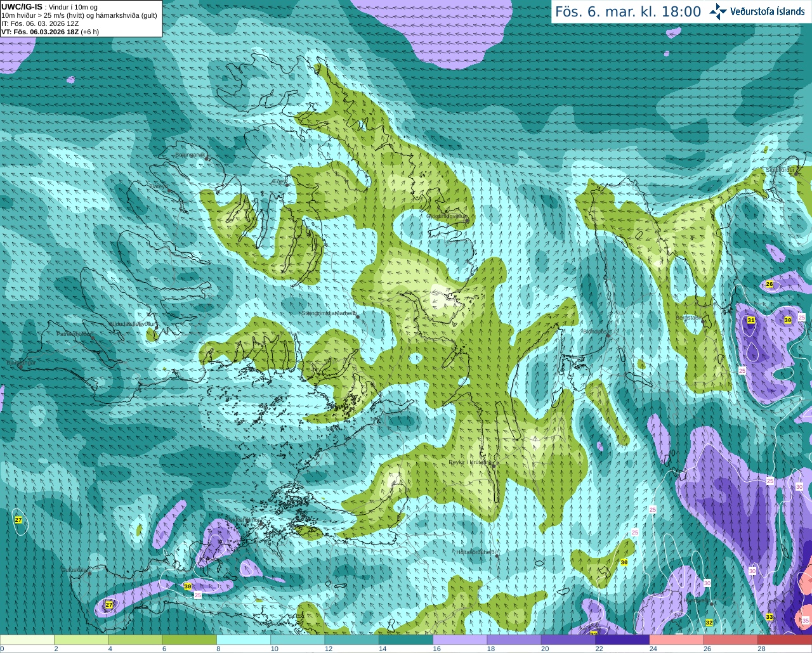
Task: Click the Steingrímsfjarðarheiði station label
Action: click(328, 313)
